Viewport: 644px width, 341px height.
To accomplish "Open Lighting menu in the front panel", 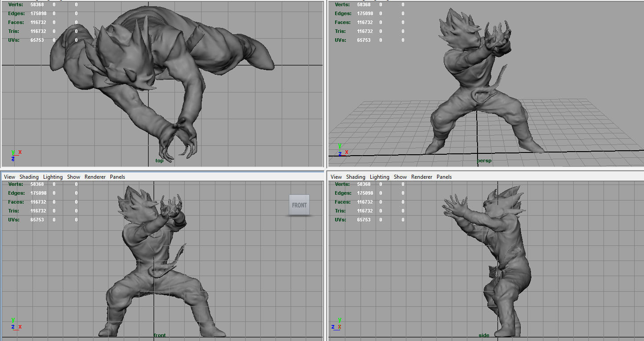I will (x=53, y=177).
